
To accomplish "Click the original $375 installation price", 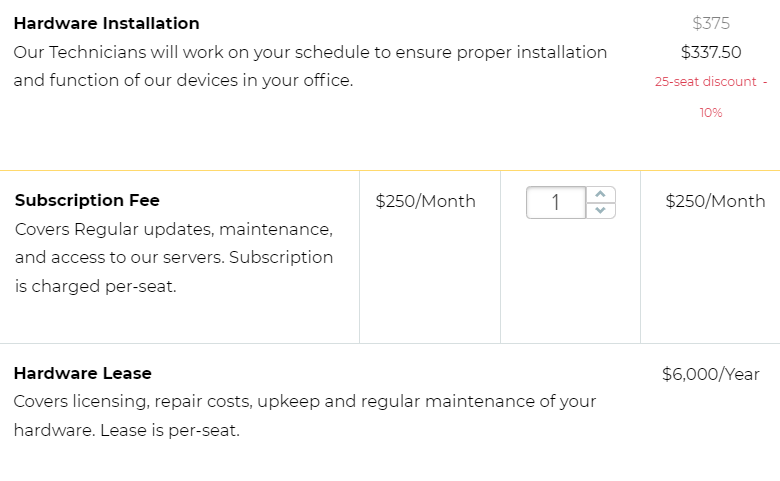I will click(711, 23).
